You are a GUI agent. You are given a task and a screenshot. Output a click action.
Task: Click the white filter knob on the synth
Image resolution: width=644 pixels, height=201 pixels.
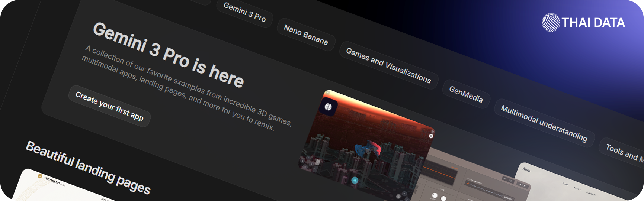pyautogui.click(x=435, y=195)
